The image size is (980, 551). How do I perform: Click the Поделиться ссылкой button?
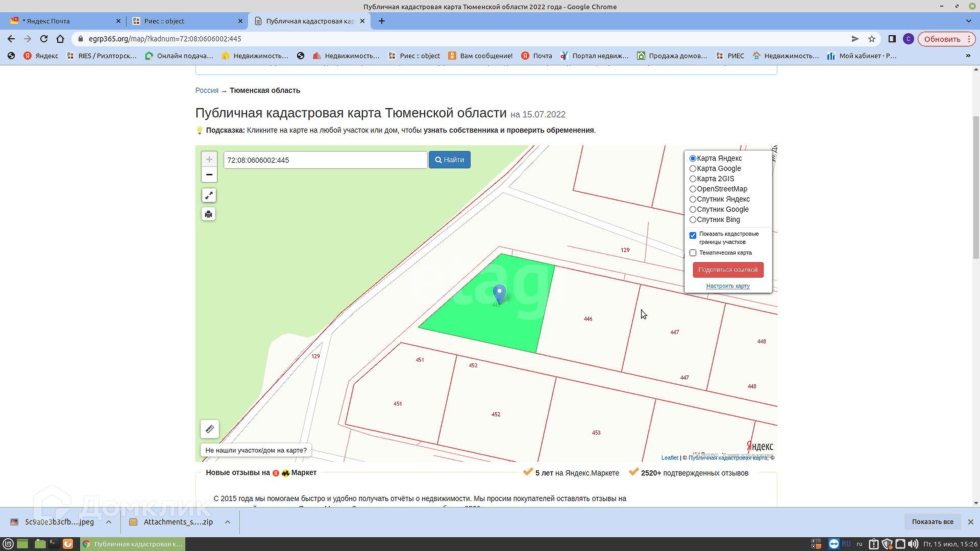click(728, 270)
